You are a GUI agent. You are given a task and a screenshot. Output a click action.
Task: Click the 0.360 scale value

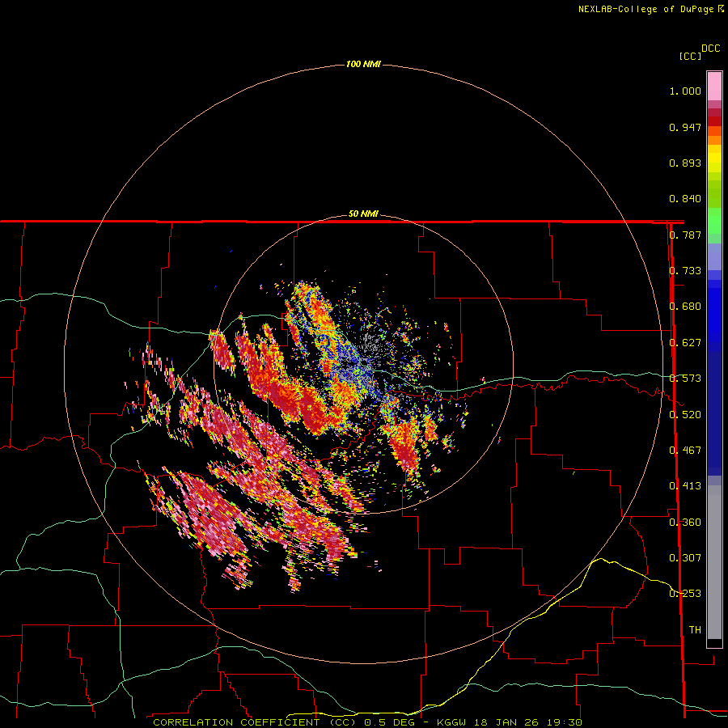[x=685, y=523]
